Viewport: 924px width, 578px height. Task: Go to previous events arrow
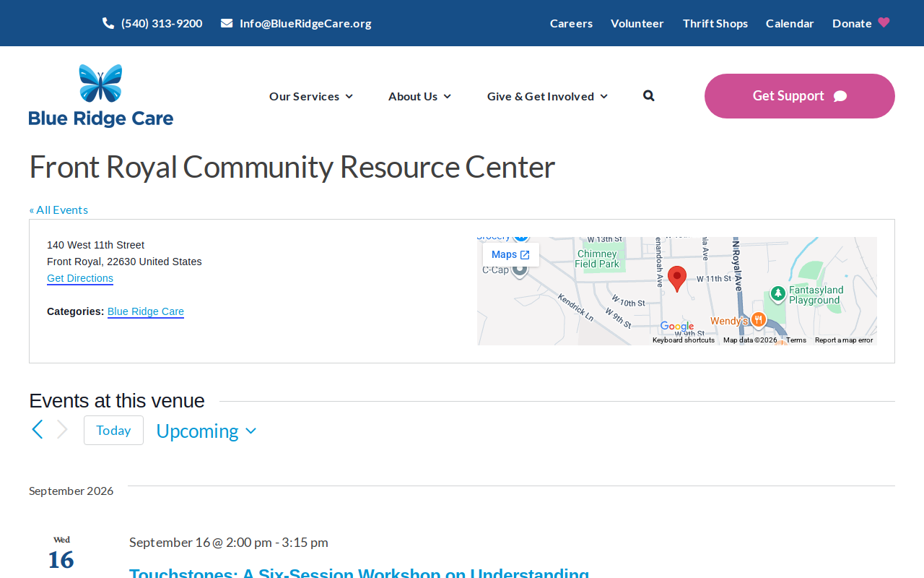[38, 430]
